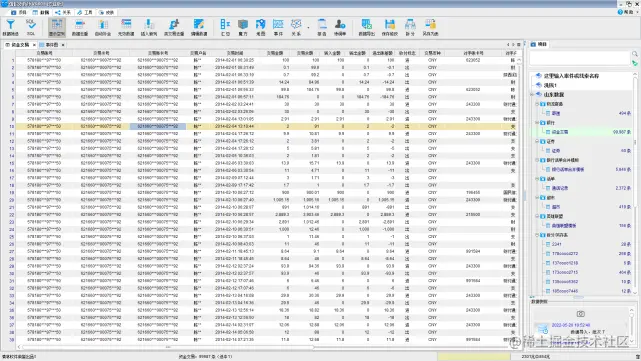Click the project panel search input field
This screenshot has height=361, width=641.
[580, 58]
